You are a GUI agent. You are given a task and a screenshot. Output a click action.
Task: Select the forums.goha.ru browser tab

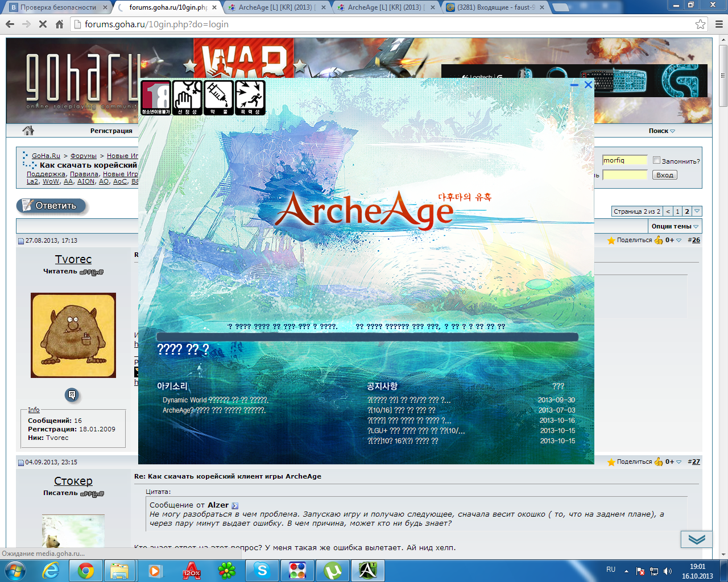(167, 7)
